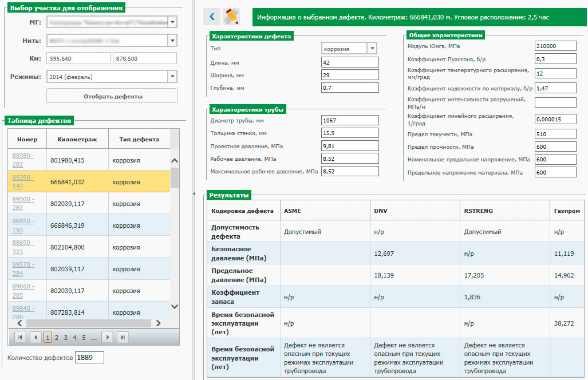588x380 pixels.
Task: Open defect link 89500 - 283
Action: [x=23, y=204]
